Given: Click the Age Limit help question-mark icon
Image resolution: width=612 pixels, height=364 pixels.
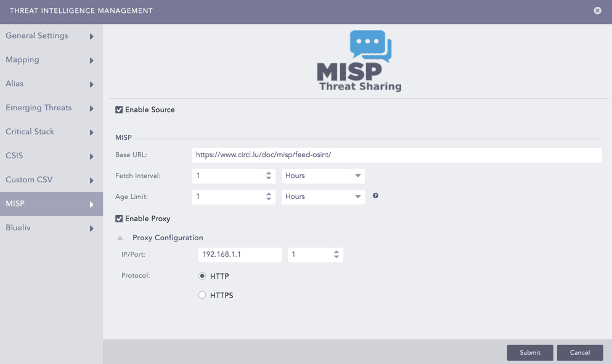Looking at the screenshot, I should coord(375,196).
